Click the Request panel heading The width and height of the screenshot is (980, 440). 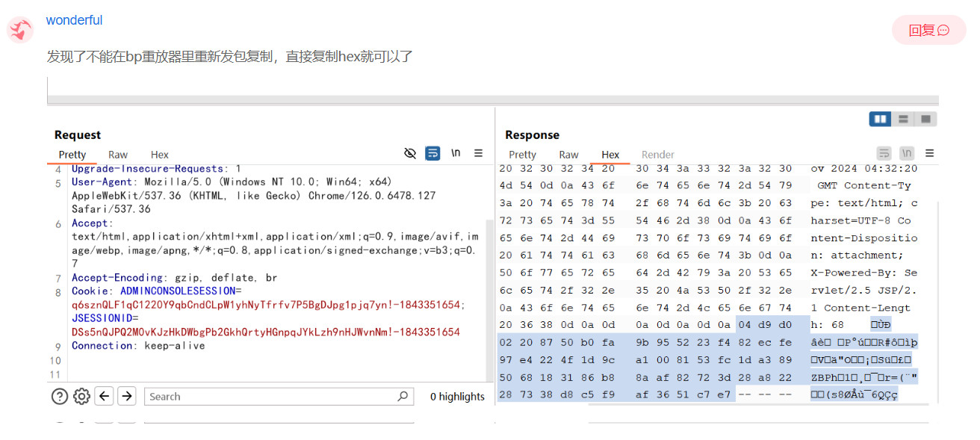78,135
